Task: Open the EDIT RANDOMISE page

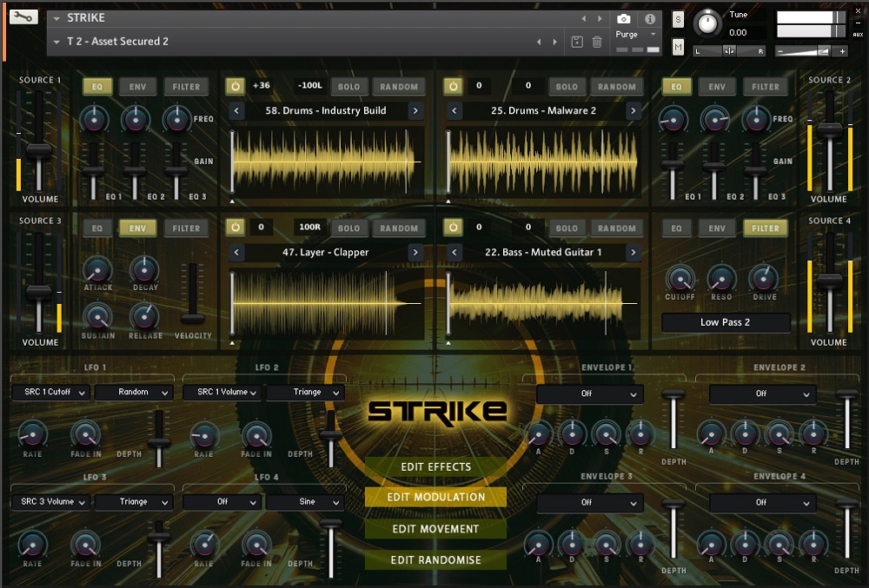Action: tap(435, 559)
